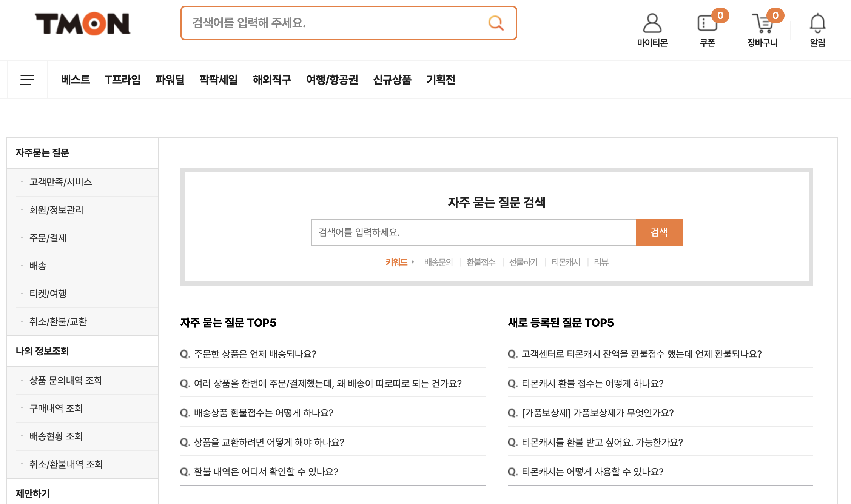Image resolution: width=851 pixels, height=504 pixels.
Task: Click the 키워드 arrow indicator
Action: coord(413,262)
